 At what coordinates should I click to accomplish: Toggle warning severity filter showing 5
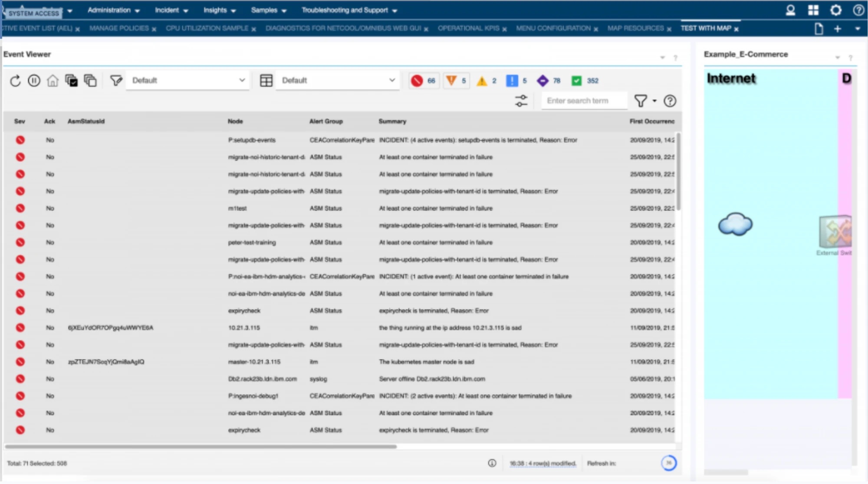pyautogui.click(x=516, y=81)
